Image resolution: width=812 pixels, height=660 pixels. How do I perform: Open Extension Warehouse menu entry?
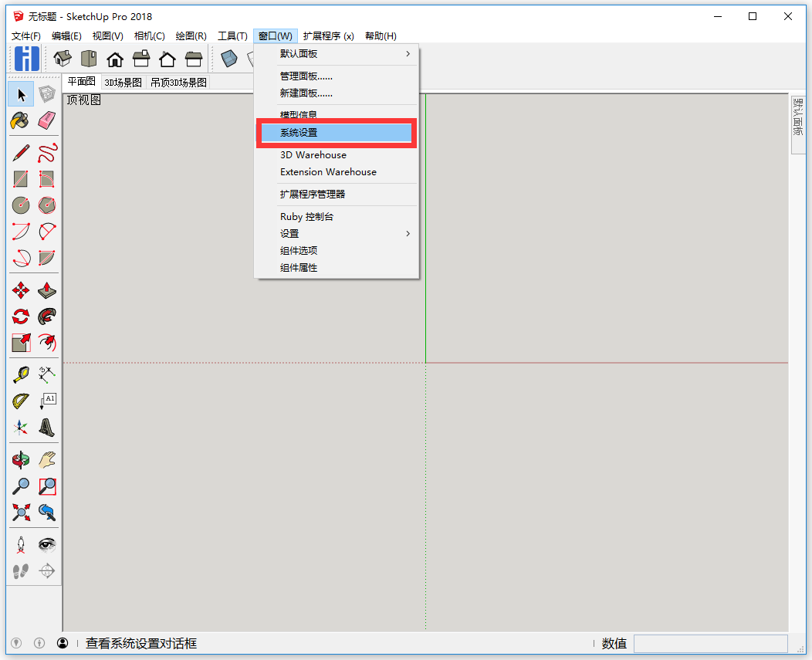tap(328, 172)
